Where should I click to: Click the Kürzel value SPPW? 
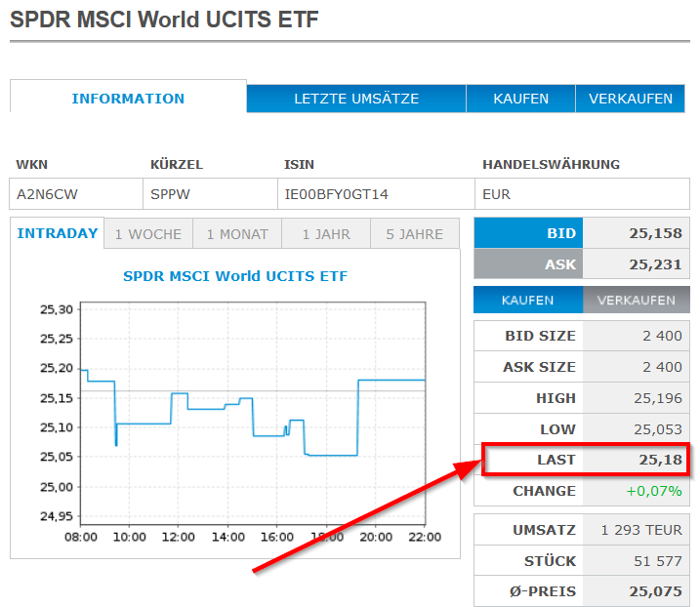[171, 194]
